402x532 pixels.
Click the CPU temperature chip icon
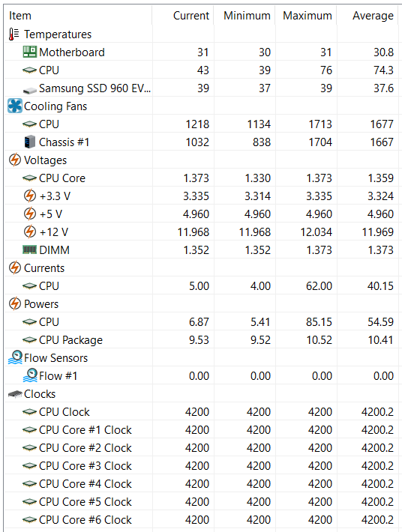coord(29,70)
